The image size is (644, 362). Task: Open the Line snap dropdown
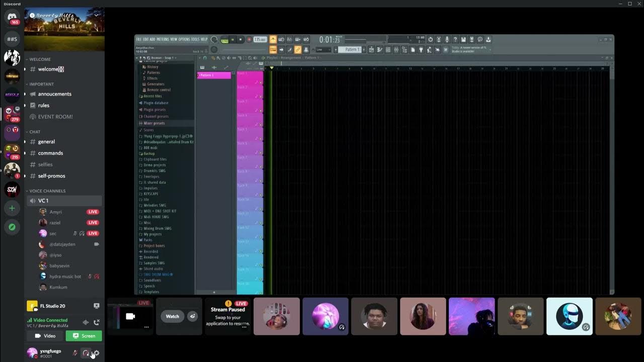tap(323, 50)
